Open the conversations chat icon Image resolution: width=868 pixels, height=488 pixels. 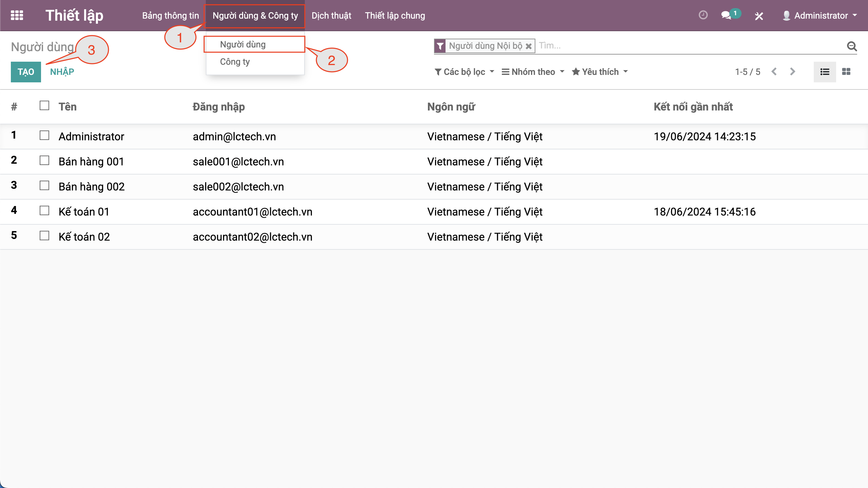pyautogui.click(x=726, y=15)
